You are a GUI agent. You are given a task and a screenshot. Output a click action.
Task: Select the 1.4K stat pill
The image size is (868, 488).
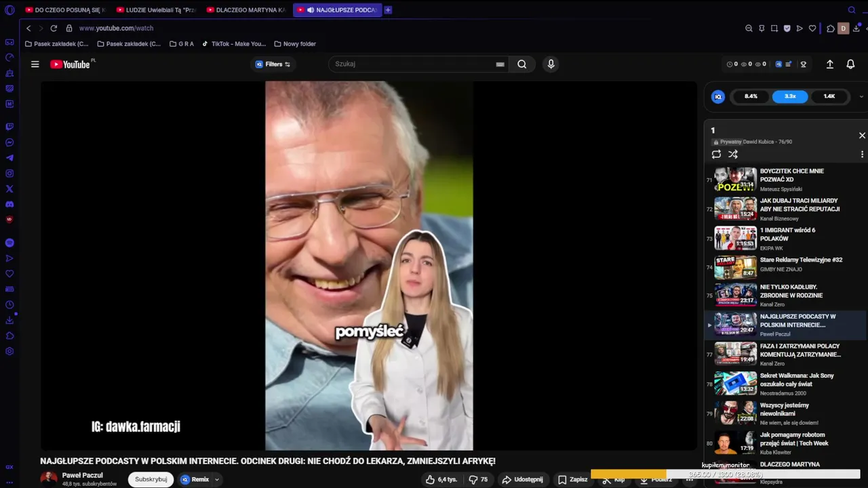click(829, 96)
